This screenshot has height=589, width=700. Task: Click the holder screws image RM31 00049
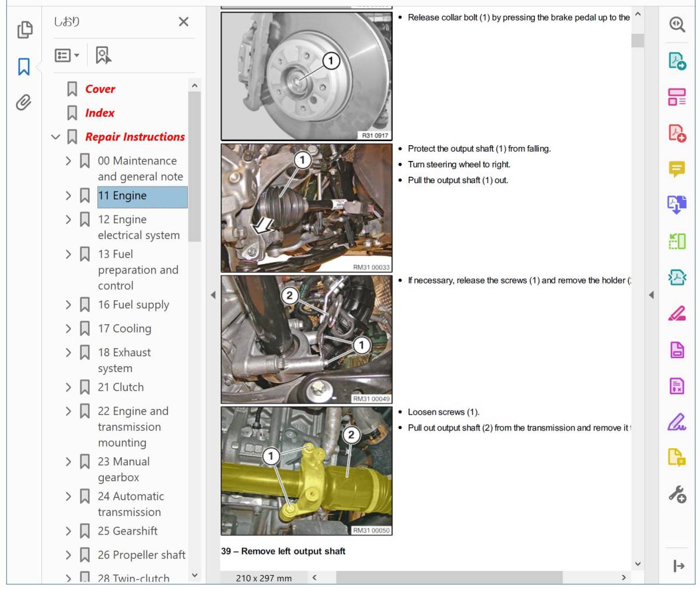tap(306, 339)
